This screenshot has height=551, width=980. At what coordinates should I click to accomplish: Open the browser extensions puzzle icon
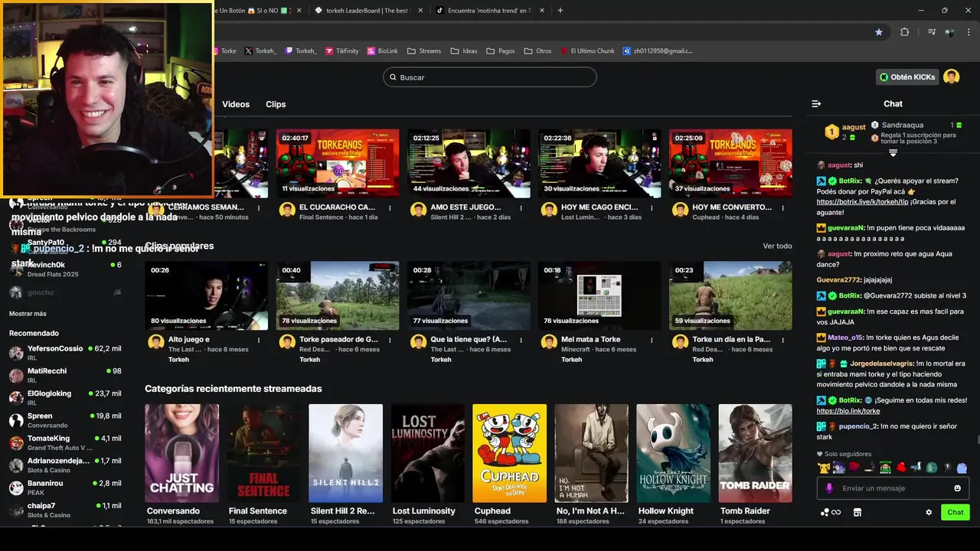[904, 32]
